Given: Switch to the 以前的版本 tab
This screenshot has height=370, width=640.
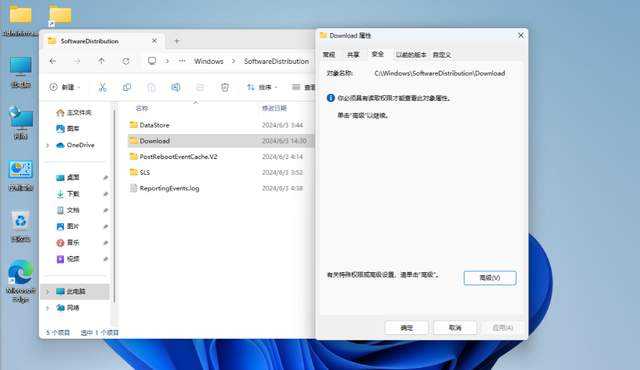Looking at the screenshot, I should [x=411, y=55].
